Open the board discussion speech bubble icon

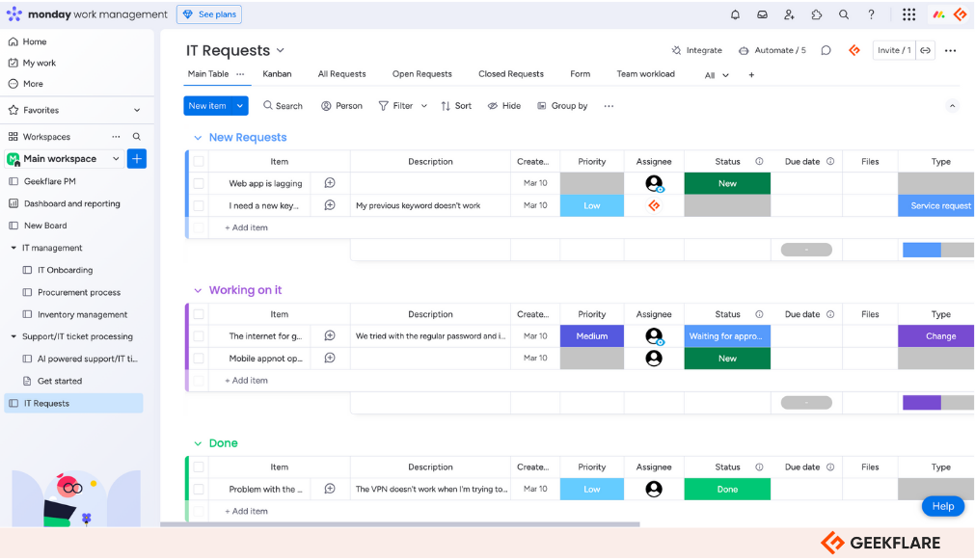tap(826, 50)
